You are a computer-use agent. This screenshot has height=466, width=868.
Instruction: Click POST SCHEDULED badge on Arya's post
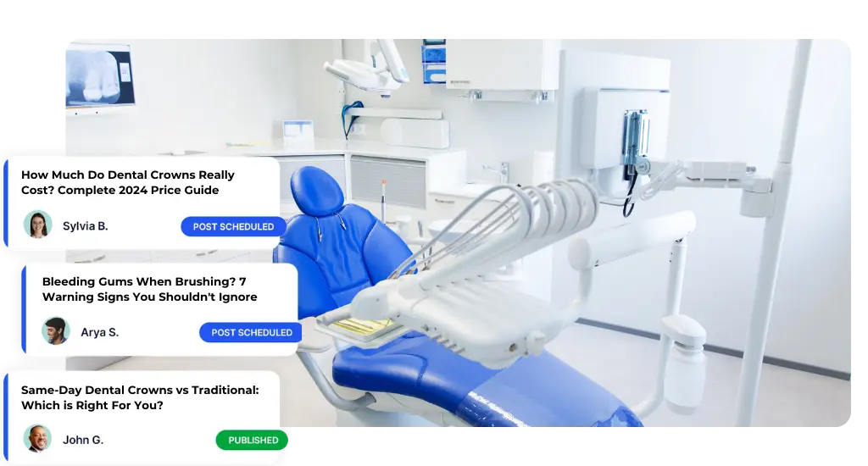251,332
